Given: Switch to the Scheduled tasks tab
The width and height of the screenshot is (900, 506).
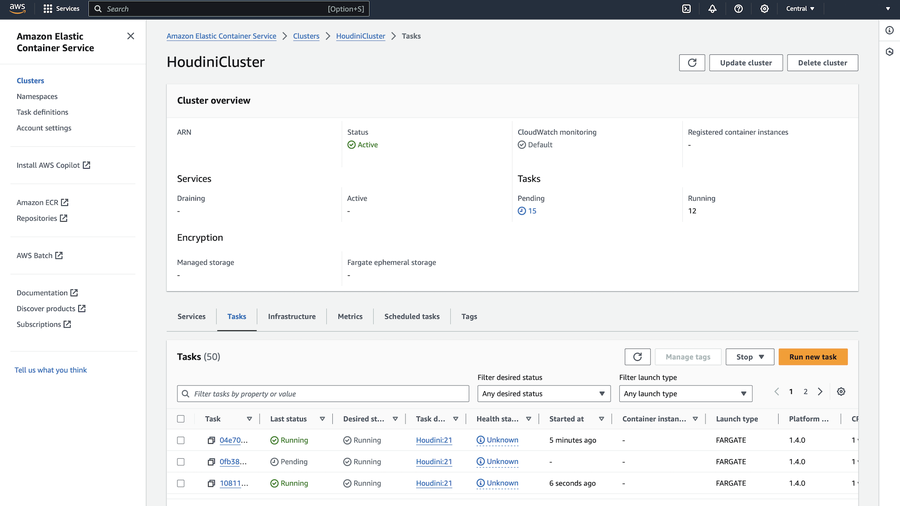Looking at the screenshot, I should coord(412,317).
